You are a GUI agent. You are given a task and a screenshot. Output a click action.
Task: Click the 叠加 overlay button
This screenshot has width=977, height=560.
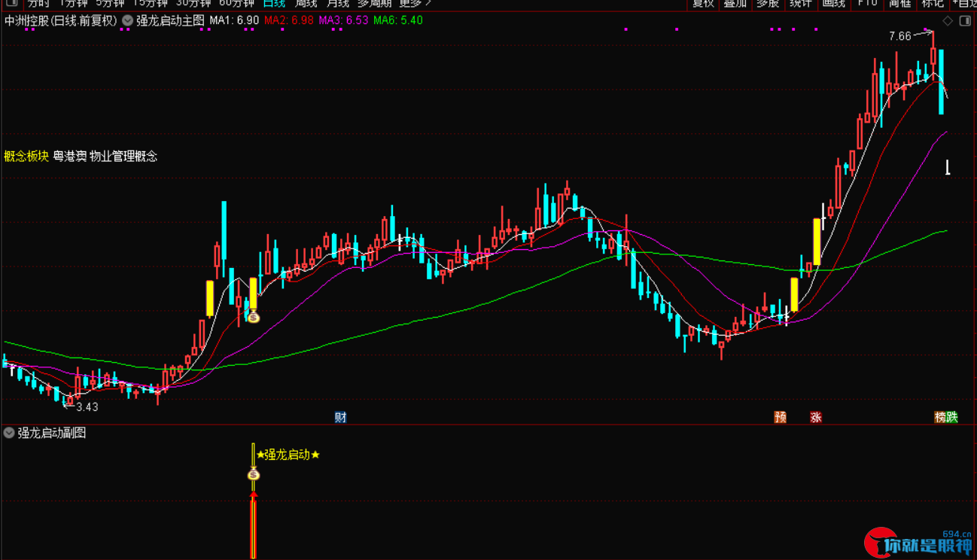click(x=735, y=3)
